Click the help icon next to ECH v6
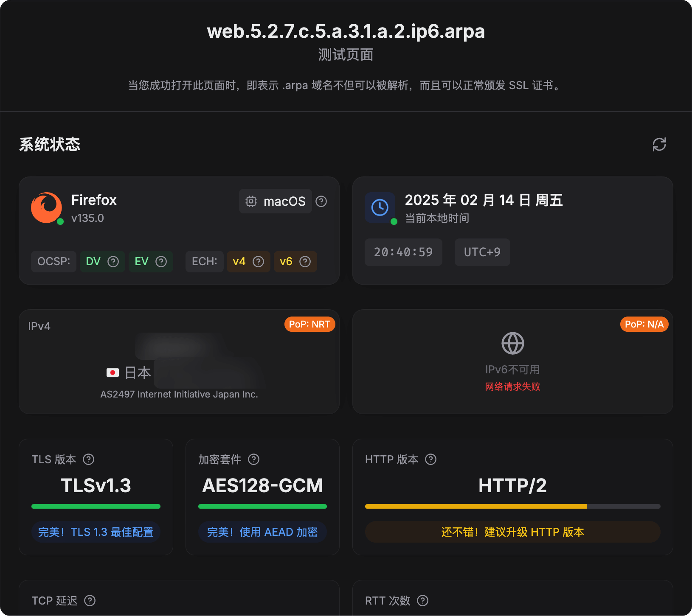 (x=305, y=261)
